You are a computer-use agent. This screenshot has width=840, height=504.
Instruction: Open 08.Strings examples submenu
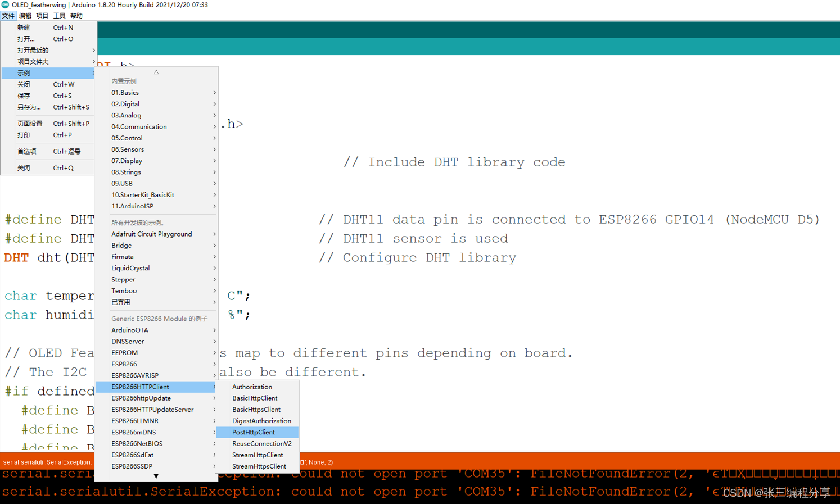pos(156,172)
